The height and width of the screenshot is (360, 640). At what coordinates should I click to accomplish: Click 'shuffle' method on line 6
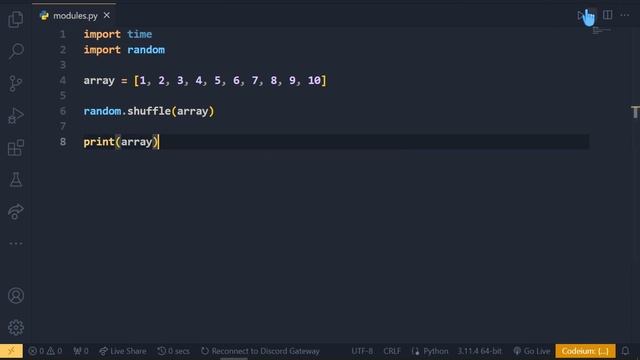(149, 111)
